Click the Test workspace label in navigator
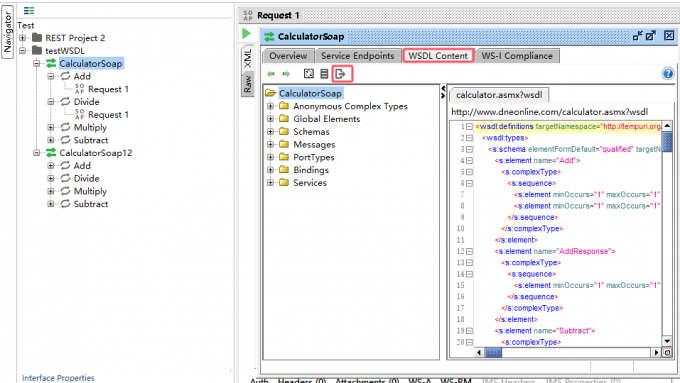Image resolution: width=680 pixels, height=383 pixels. pos(26,26)
